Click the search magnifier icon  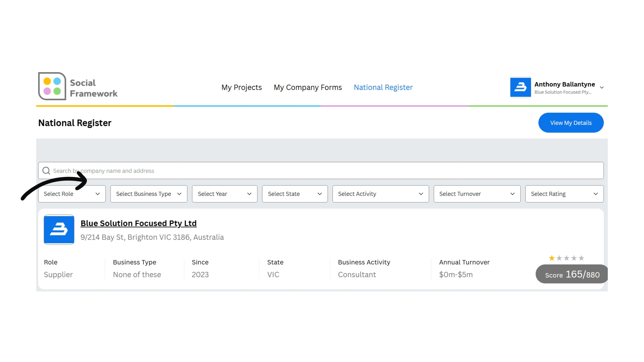[46, 171]
